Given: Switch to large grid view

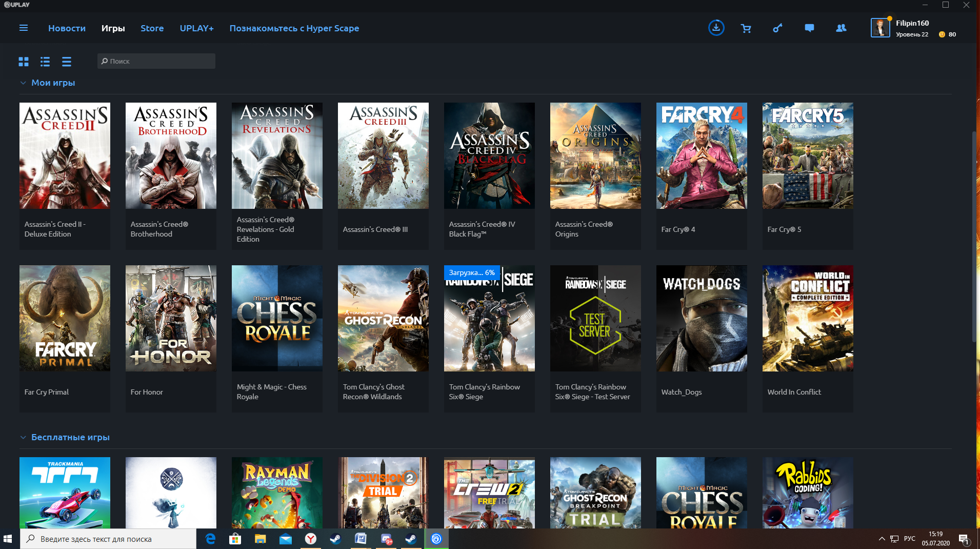Looking at the screenshot, I should 24,62.
